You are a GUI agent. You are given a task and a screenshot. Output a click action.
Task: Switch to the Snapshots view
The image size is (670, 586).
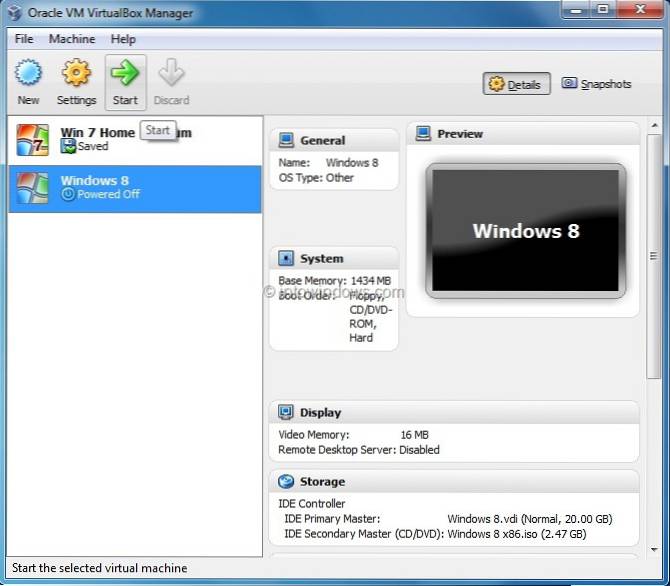point(596,84)
